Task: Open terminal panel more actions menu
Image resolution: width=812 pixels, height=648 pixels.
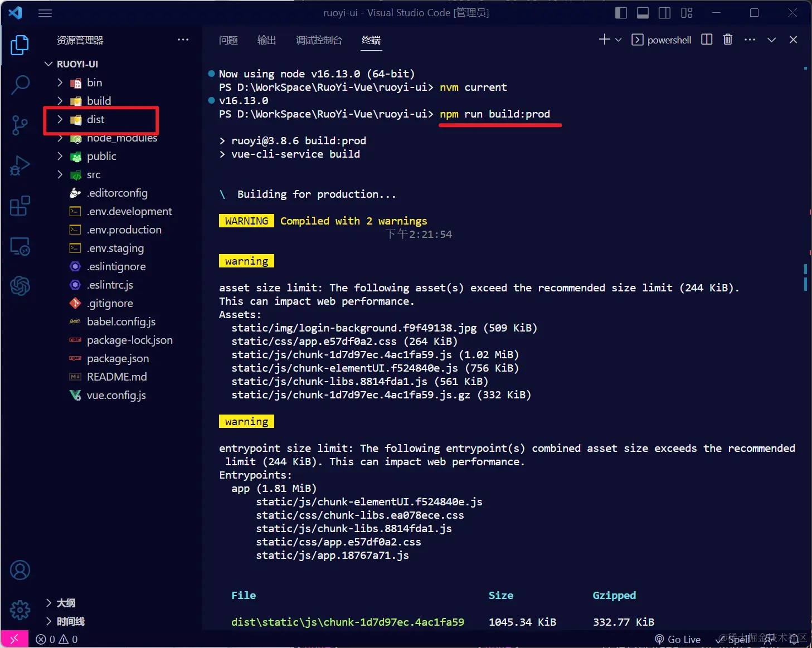Action: point(750,40)
